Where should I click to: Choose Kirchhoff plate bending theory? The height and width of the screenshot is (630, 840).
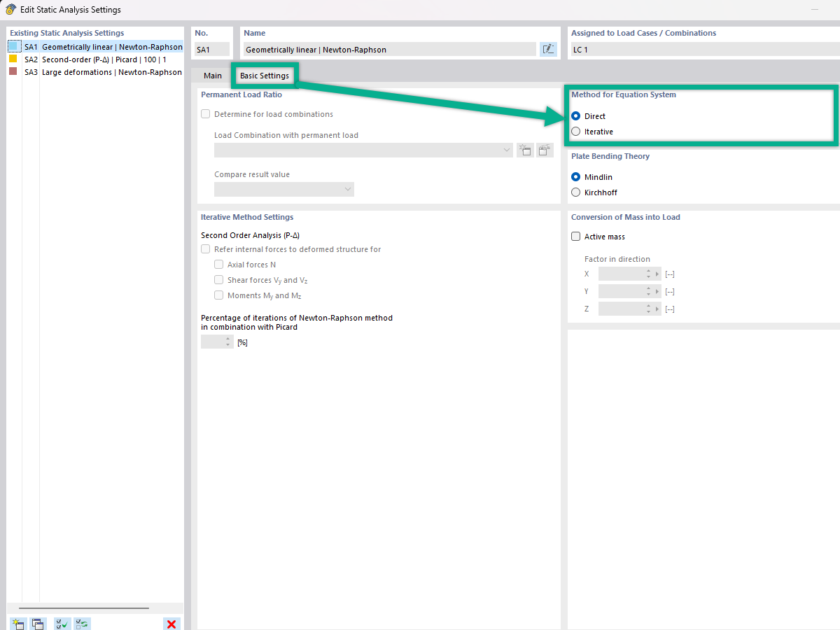[576, 192]
